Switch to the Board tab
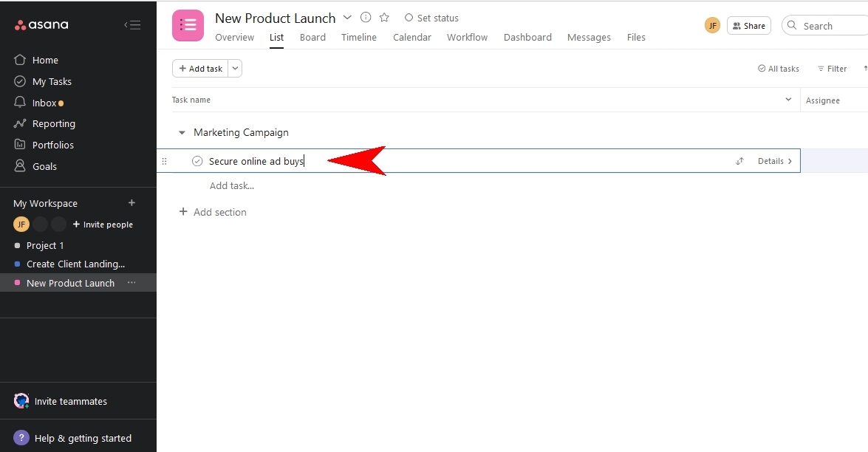868x452 pixels. point(312,37)
